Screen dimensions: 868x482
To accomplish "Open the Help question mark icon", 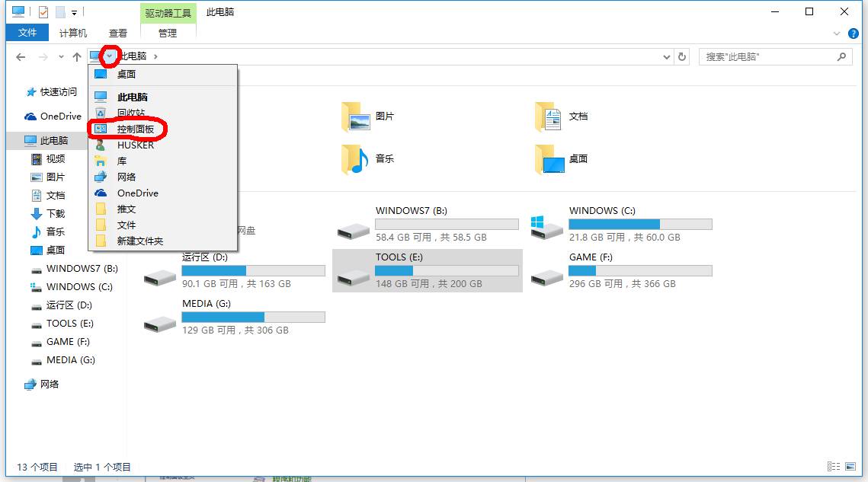I will pos(853,34).
